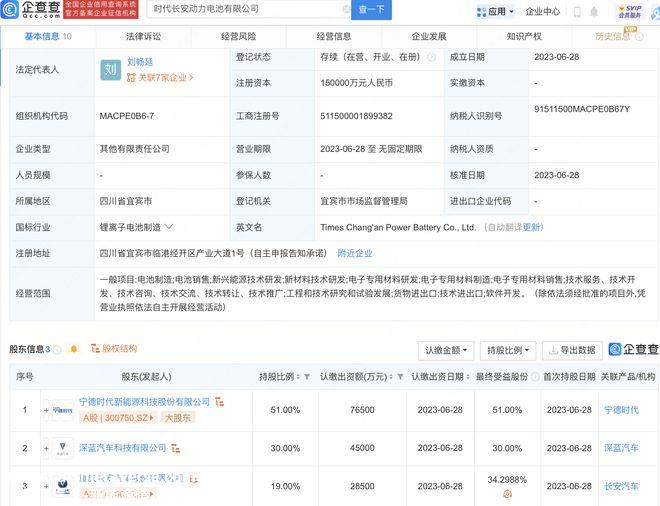Open 深蓝汽车 company logo thumbnail in row 2
Screen dimensions: 660x506
[x=62, y=448]
